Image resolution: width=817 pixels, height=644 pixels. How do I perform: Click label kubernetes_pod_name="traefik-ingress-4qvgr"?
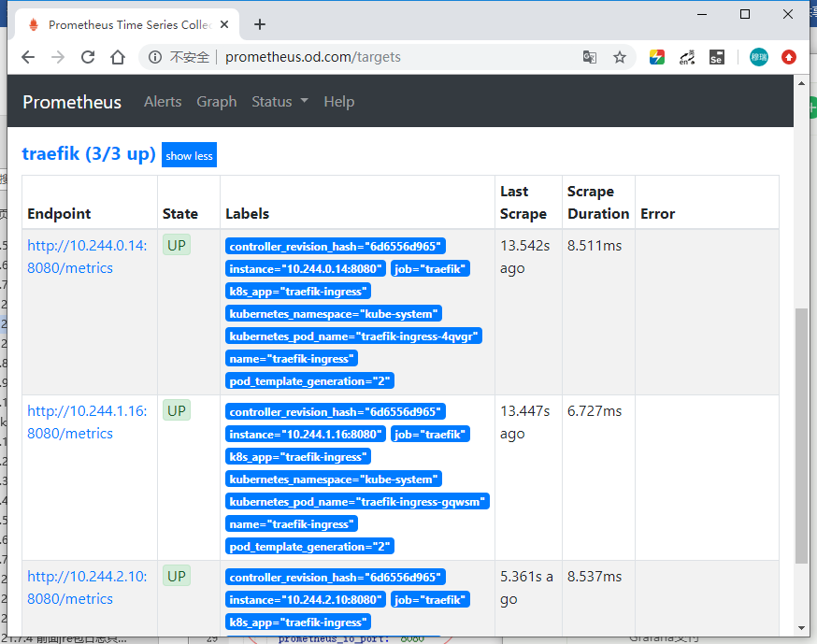pyautogui.click(x=353, y=336)
